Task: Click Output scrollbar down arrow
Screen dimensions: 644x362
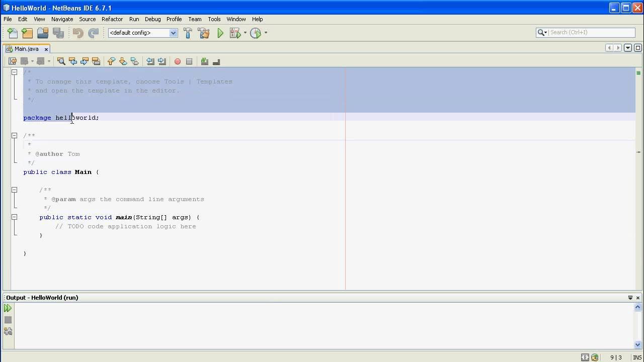Action: (638, 345)
